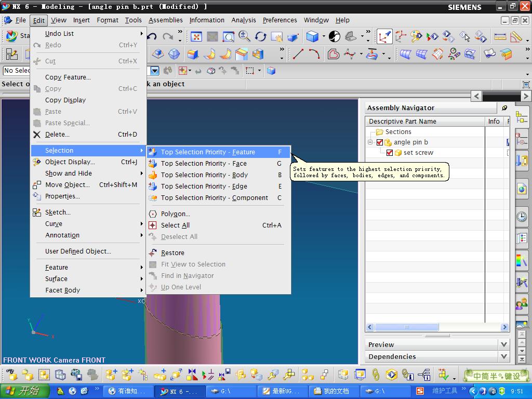The height and width of the screenshot is (399, 532).
Task: Click right arrow of navigator scrollbar
Action: (504, 327)
